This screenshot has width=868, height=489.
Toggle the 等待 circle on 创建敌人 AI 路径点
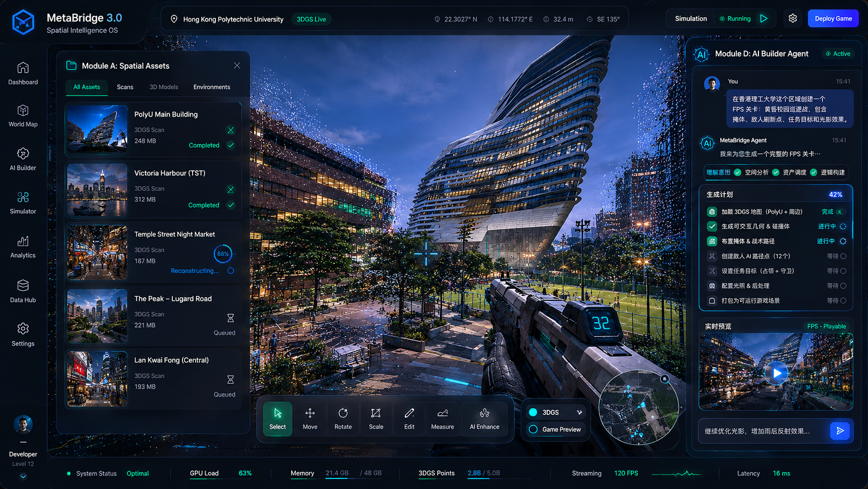coord(843,256)
